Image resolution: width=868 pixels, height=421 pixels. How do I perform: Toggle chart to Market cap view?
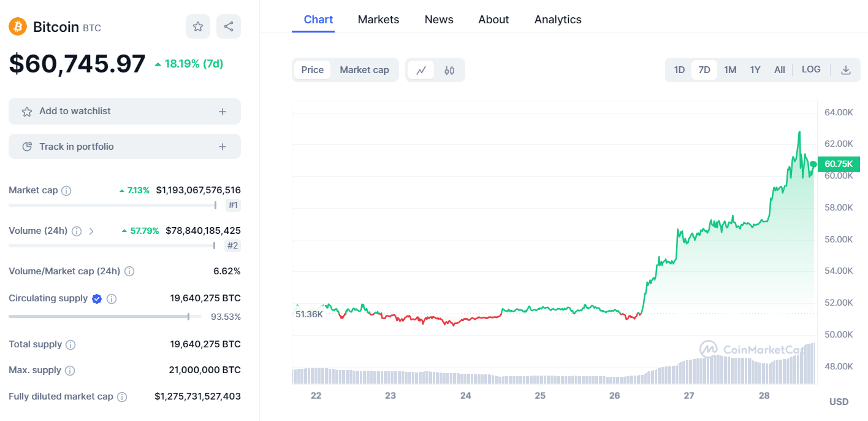click(x=364, y=70)
